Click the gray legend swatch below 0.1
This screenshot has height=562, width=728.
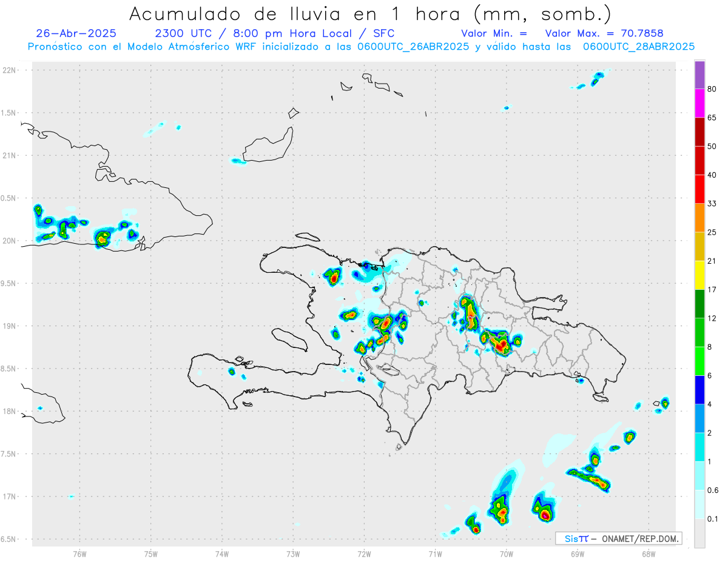699,533
